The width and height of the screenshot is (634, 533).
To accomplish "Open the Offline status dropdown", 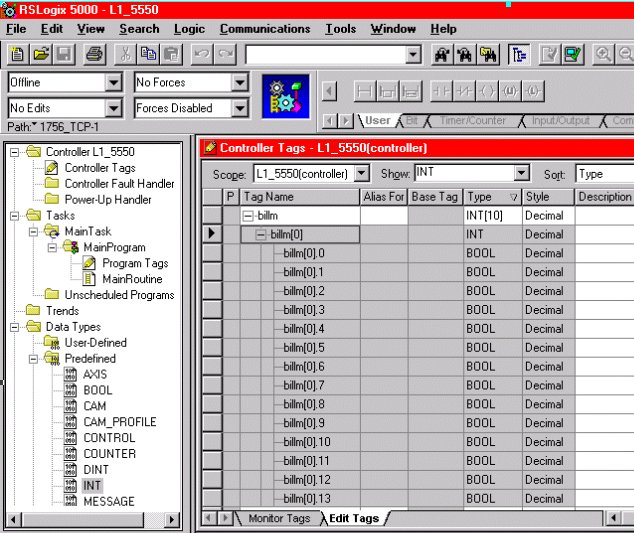I will pyautogui.click(x=114, y=82).
